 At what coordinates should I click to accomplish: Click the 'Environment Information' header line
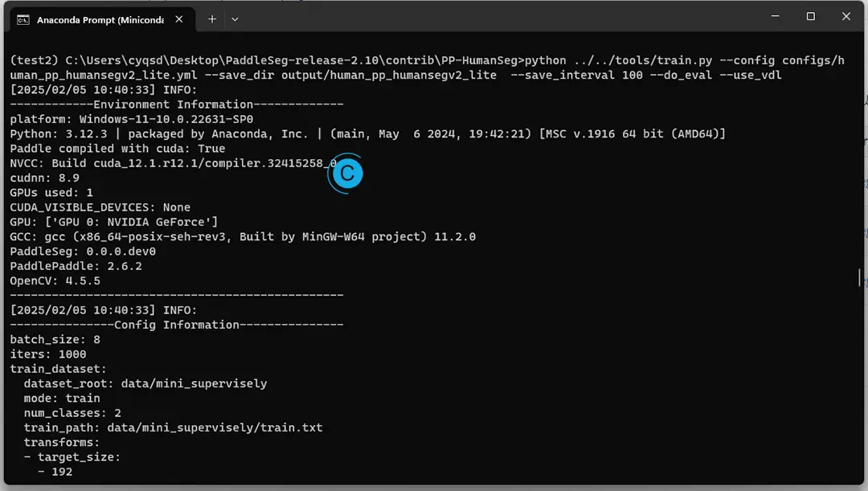coord(177,104)
